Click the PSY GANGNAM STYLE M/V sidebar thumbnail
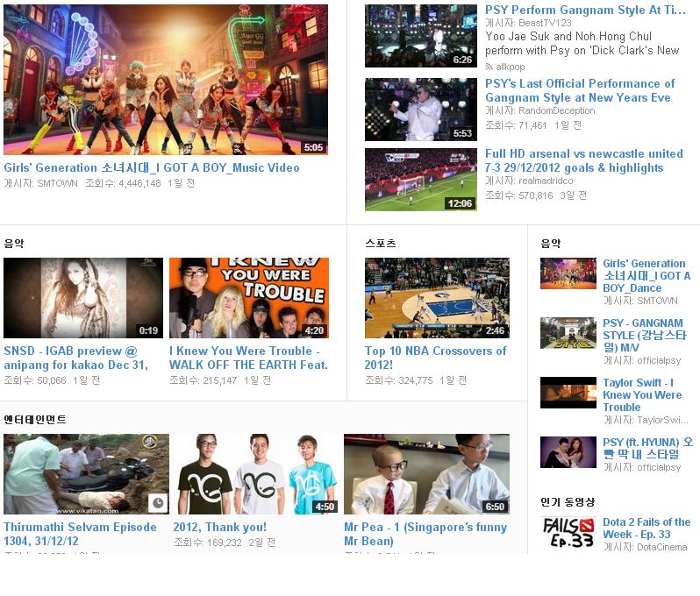 coord(568,334)
